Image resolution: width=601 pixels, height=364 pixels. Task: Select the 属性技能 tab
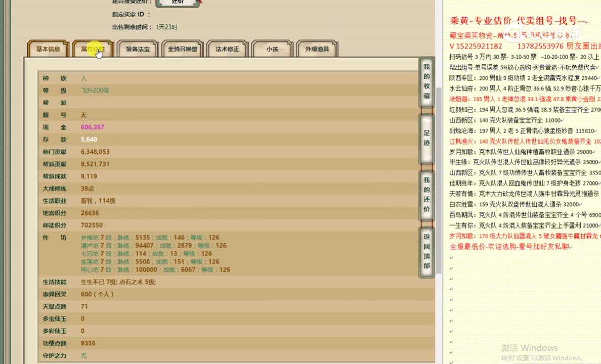coord(93,49)
